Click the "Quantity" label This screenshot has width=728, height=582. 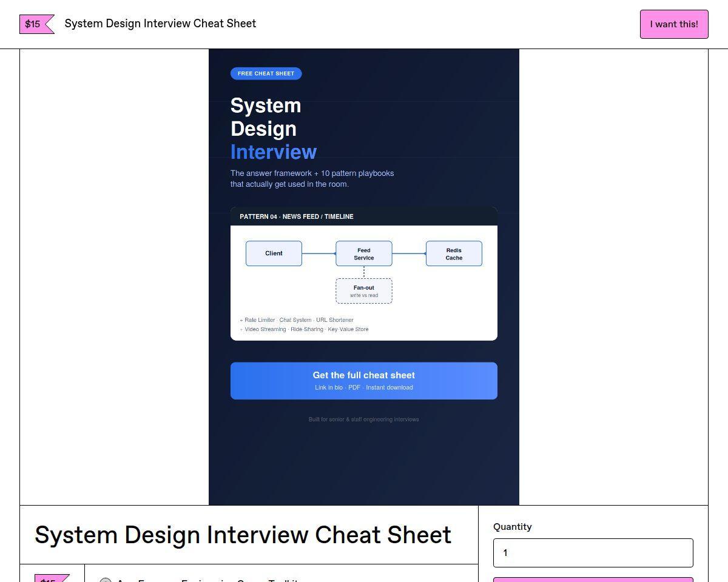[513, 527]
